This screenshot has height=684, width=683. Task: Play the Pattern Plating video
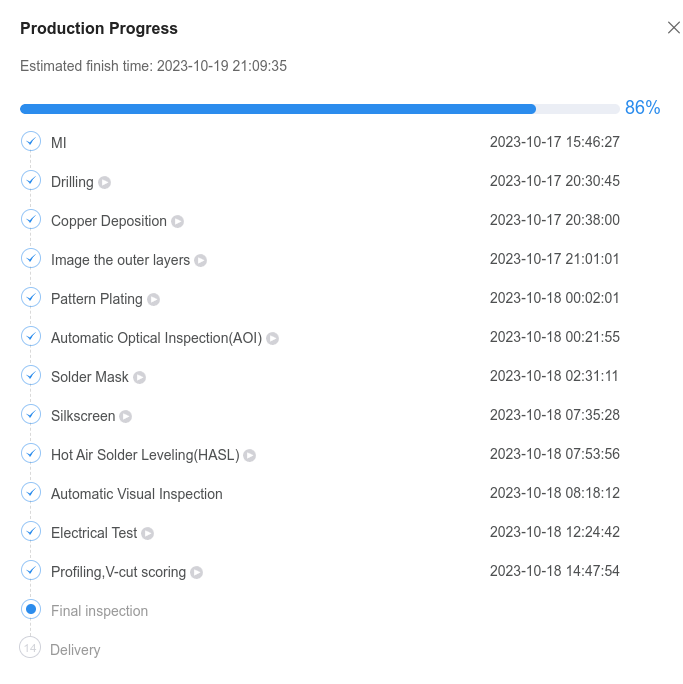153,300
